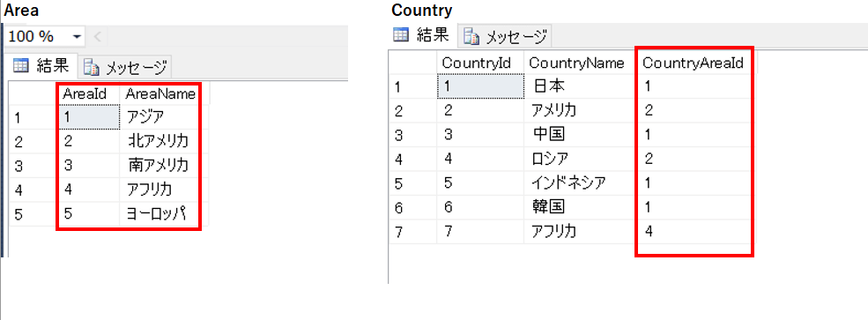Click the messages icon in Area pane
The image size is (868, 320).
click(92, 68)
